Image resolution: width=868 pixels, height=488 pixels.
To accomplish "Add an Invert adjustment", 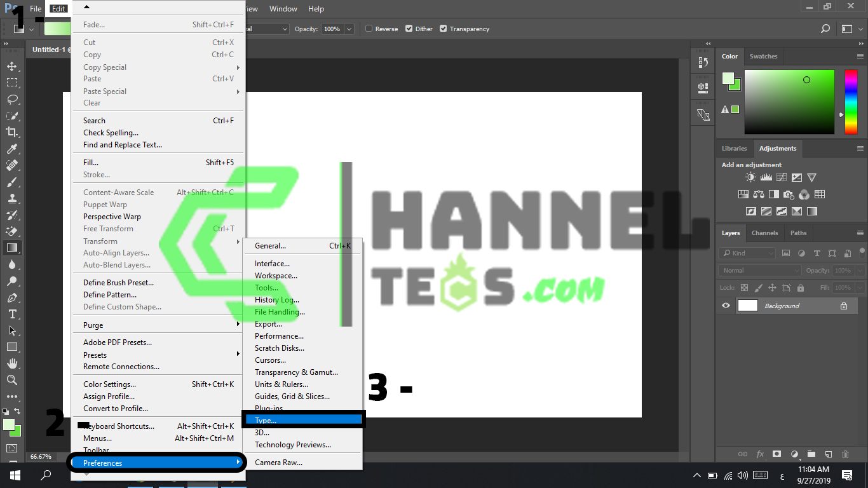I will tap(751, 211).
